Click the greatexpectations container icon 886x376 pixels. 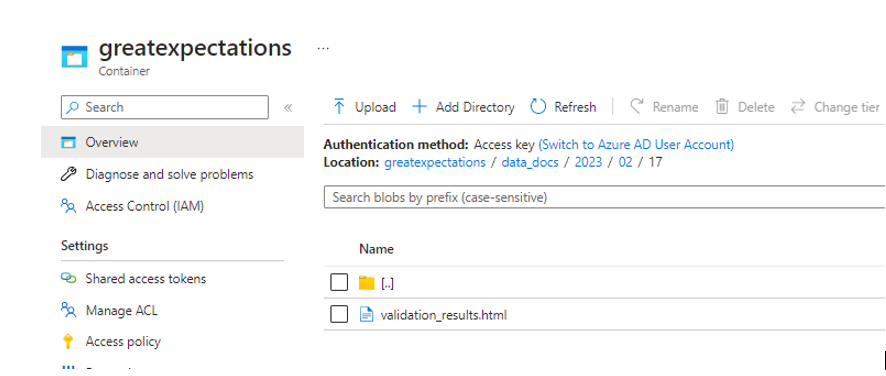click(75, 57)
